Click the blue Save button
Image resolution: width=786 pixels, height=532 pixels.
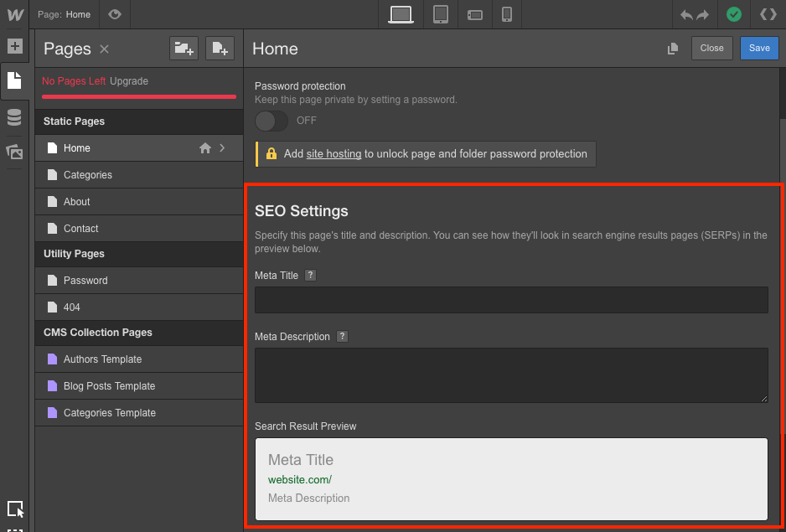click(x=759, y=48)
